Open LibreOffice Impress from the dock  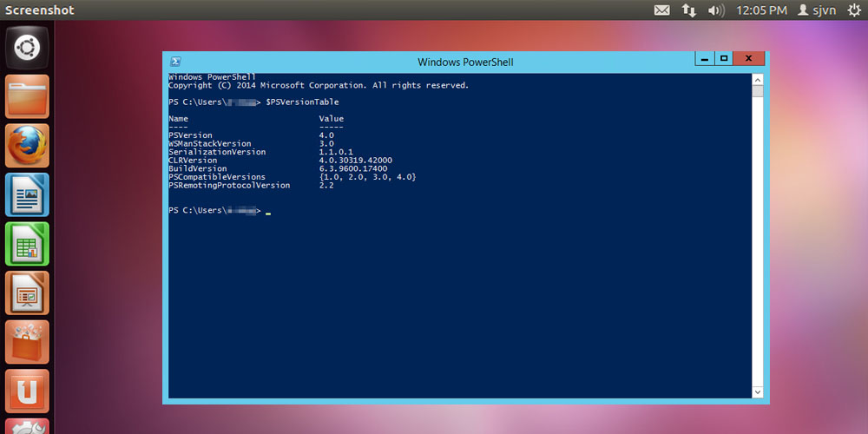27,293
